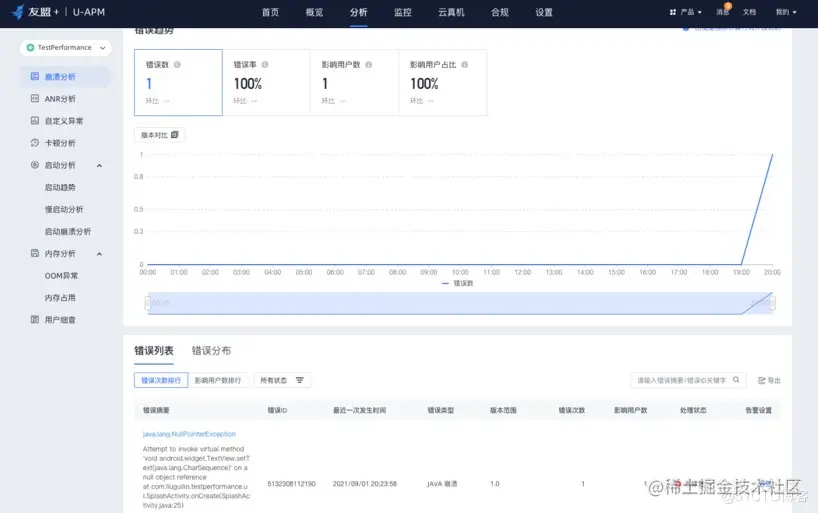Screen dimensions: 818x513
Task: Open the 合规 nav item
Action: [500, 13]
